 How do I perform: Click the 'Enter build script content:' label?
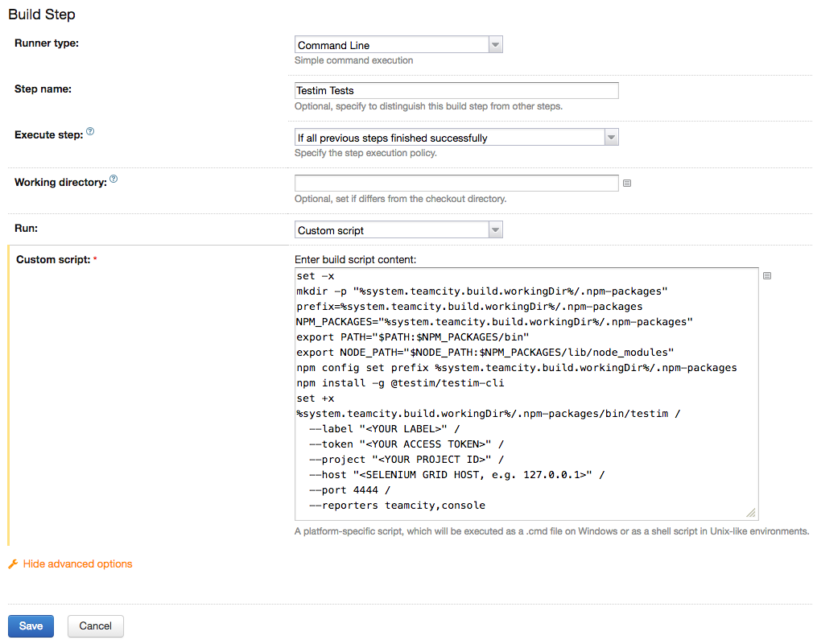pos(355,259)
